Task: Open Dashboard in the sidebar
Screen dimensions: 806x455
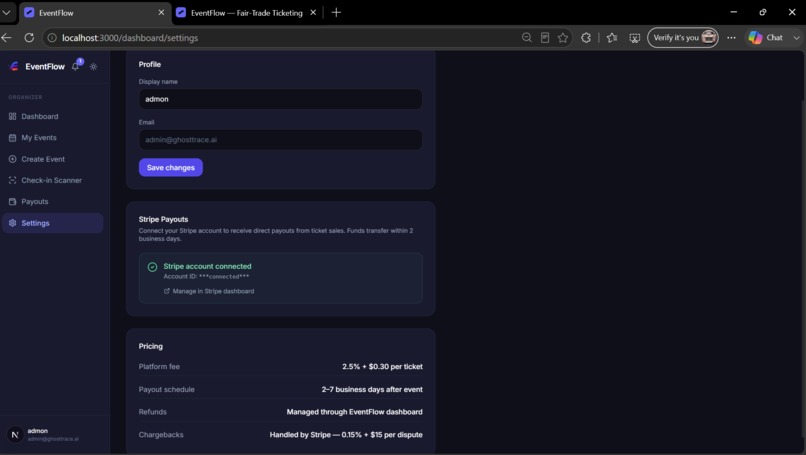Action: (52, 117)
